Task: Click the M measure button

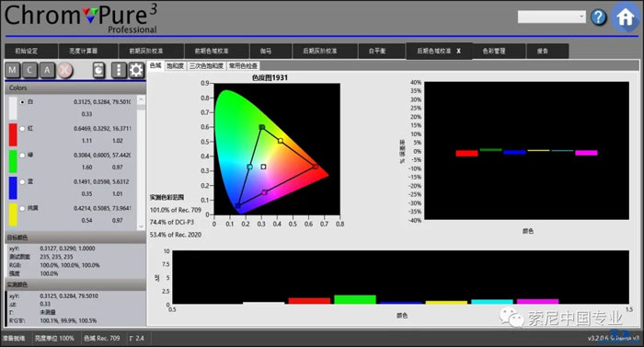Action: click(x=12, y=70)
